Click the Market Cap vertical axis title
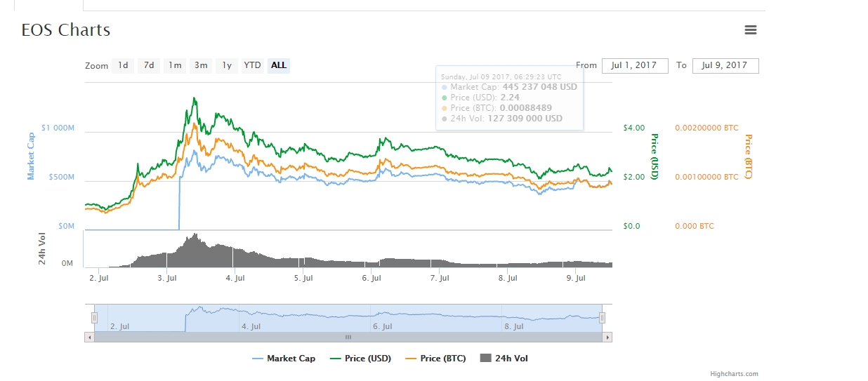Viewport: 868px width, 381px height. [31, 156]
